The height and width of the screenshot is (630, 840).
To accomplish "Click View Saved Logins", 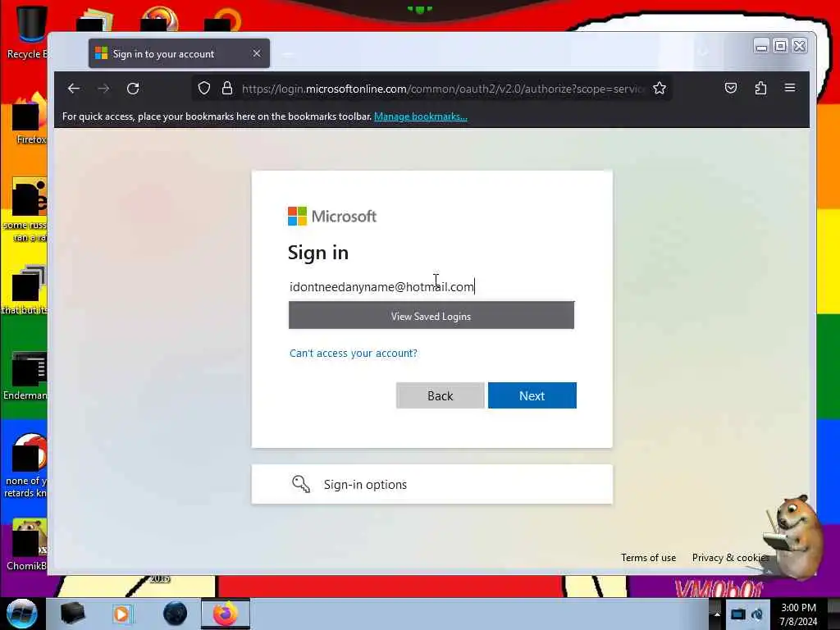I will (x=431, y=316).
